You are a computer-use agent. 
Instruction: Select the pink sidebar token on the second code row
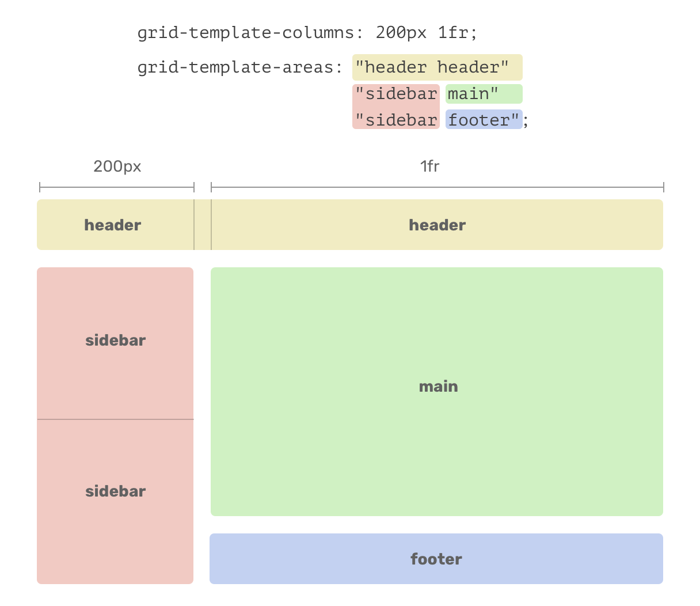(396, 93)
